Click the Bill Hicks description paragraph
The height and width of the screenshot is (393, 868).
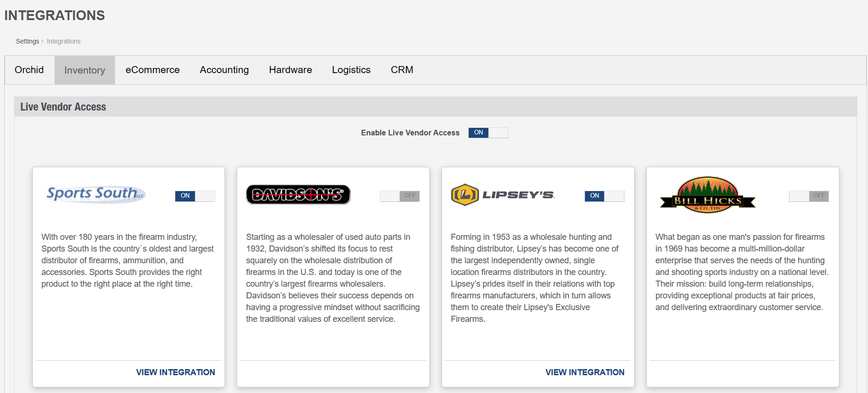point(742,272)
